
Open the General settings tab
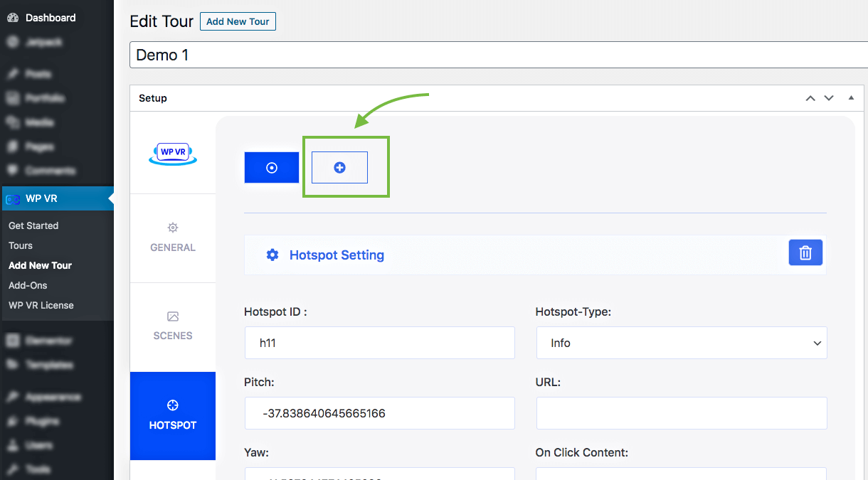pos(173,238)
